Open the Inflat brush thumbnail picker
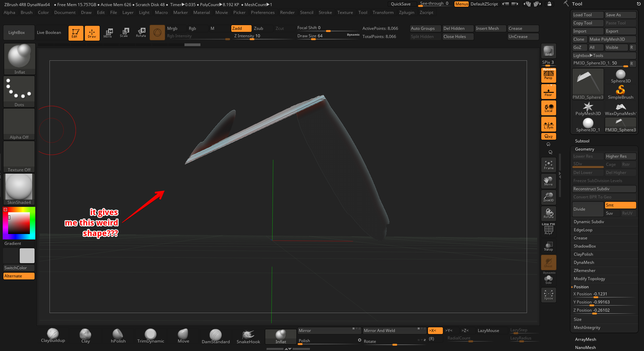The width and height of the screenshot is (644, 351). point(19,59)
